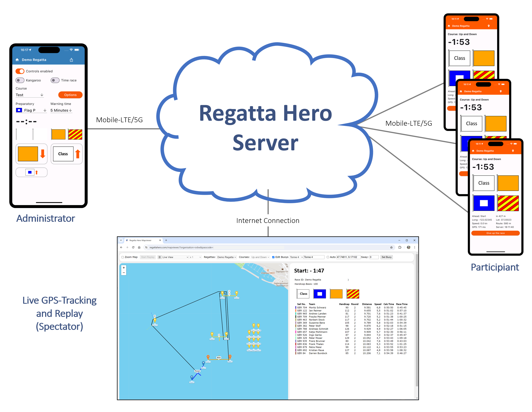Select the GER 704 Moritz Schwarz row
532x412 pixels.
351,308
